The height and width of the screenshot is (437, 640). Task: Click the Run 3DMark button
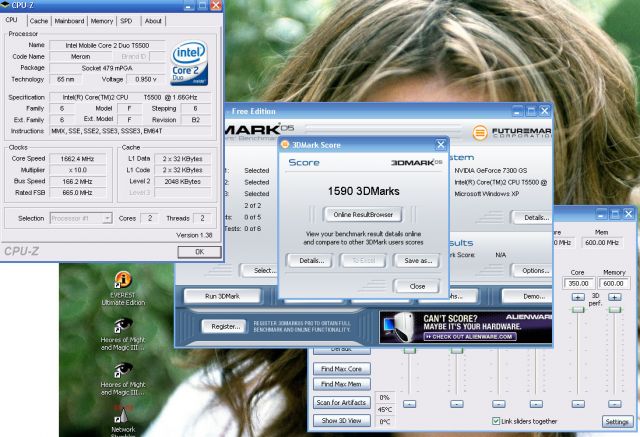click(x=222, y=296)
